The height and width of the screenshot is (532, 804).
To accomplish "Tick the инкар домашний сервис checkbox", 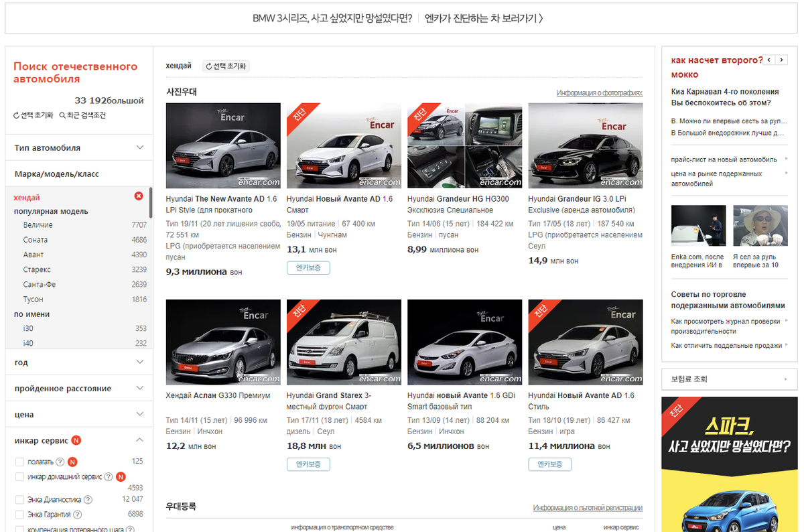I will pos(19,477).
